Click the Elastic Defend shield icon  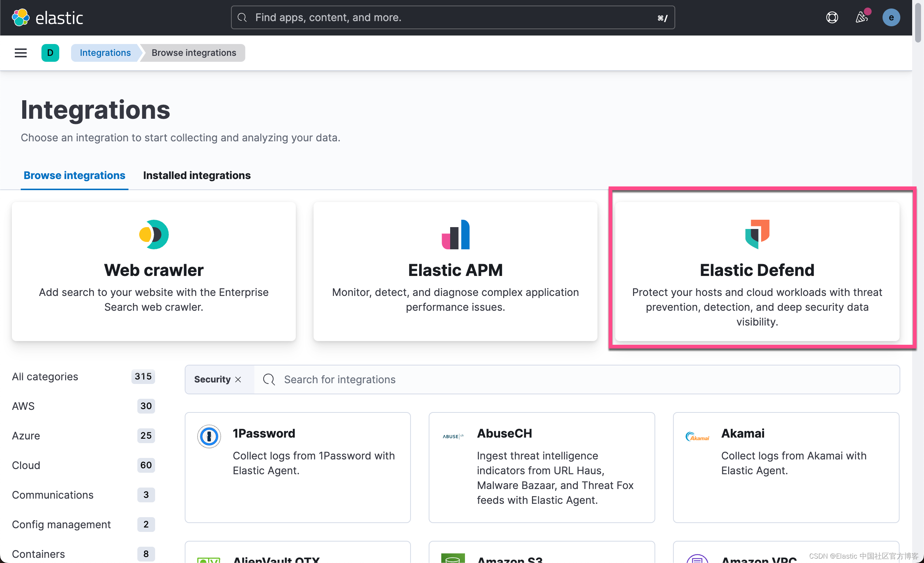[x=757, y=234]
